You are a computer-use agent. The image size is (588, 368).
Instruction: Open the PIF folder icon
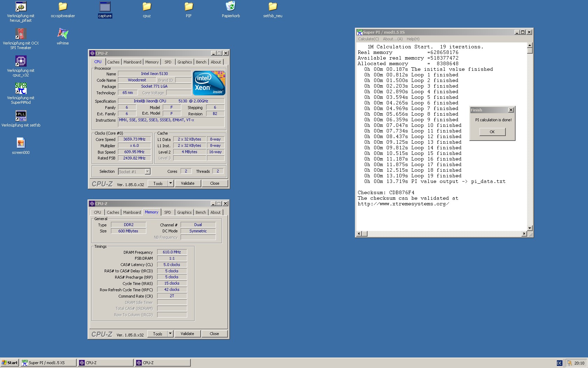pos(189,6)
